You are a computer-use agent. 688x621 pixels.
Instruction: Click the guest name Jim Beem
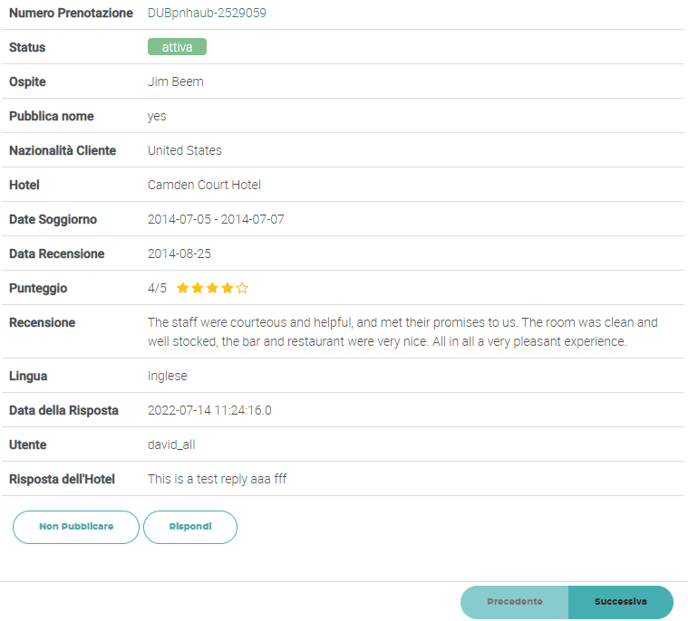175,82
